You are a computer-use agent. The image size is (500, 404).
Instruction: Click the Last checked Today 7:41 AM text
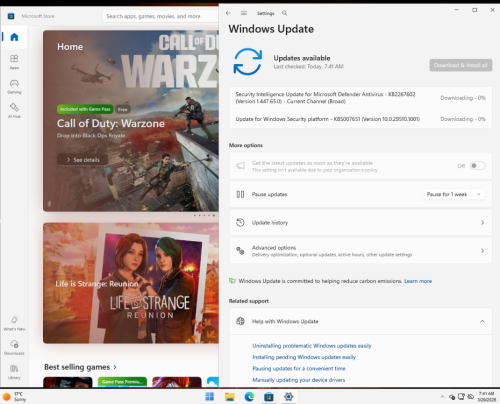click(308, 66)
